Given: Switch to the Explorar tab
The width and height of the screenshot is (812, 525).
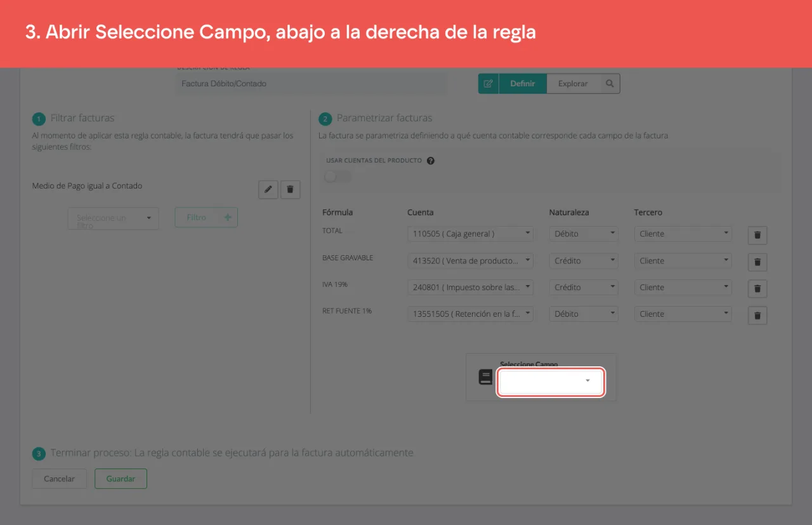Looking at the screenshot, I should pyautogui.click(x=573, y=84).
